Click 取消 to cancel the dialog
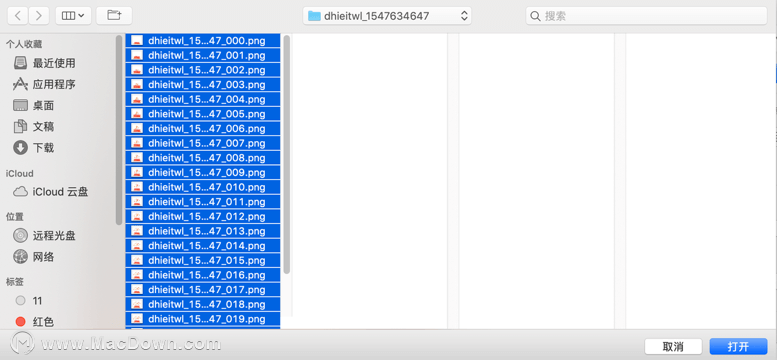This screenshot has height=360, width=777. 673,346
